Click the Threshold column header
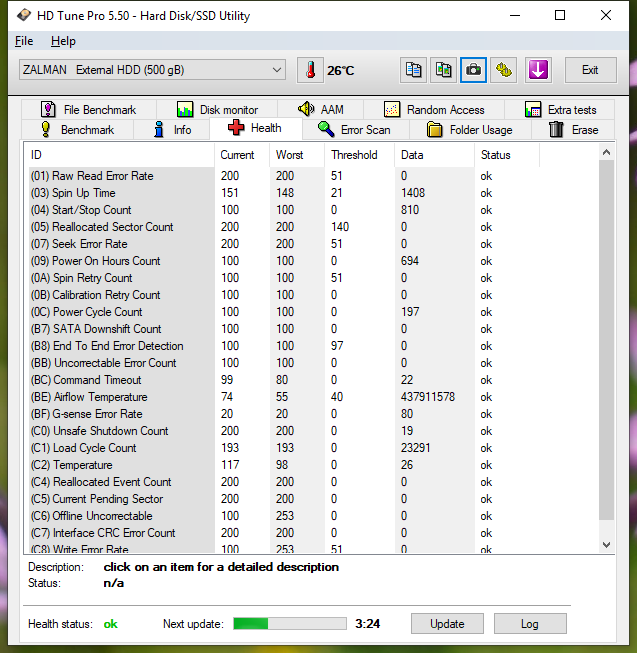The width and height of the screenshot is (637, 653). pyautogui.click(x=359, y=155)
